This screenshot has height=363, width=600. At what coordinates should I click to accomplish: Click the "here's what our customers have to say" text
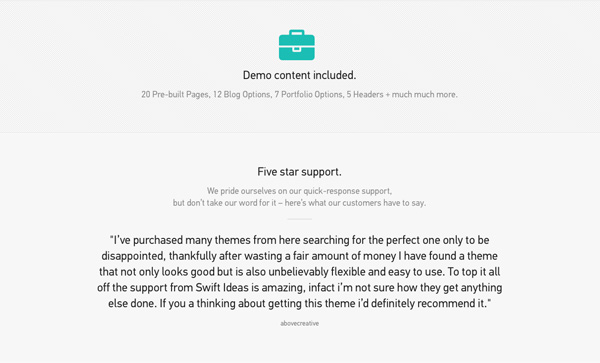click(x=355, y=203)
